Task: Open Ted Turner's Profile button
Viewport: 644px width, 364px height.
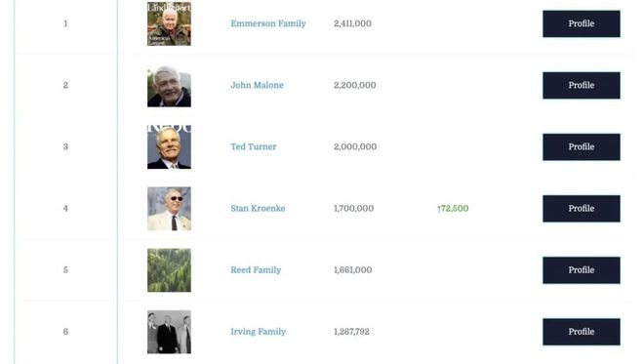Action: point(582,147)
